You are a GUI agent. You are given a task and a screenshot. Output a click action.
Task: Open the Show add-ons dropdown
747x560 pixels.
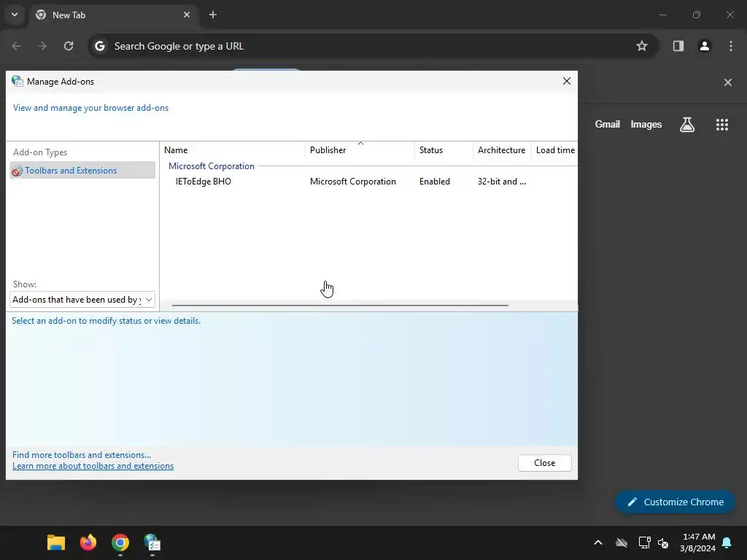click(82, 300)
